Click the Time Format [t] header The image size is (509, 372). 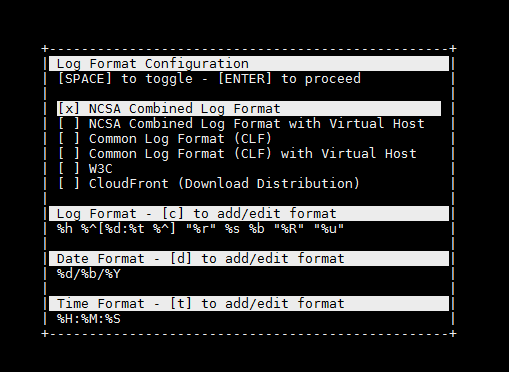point(249,303)
